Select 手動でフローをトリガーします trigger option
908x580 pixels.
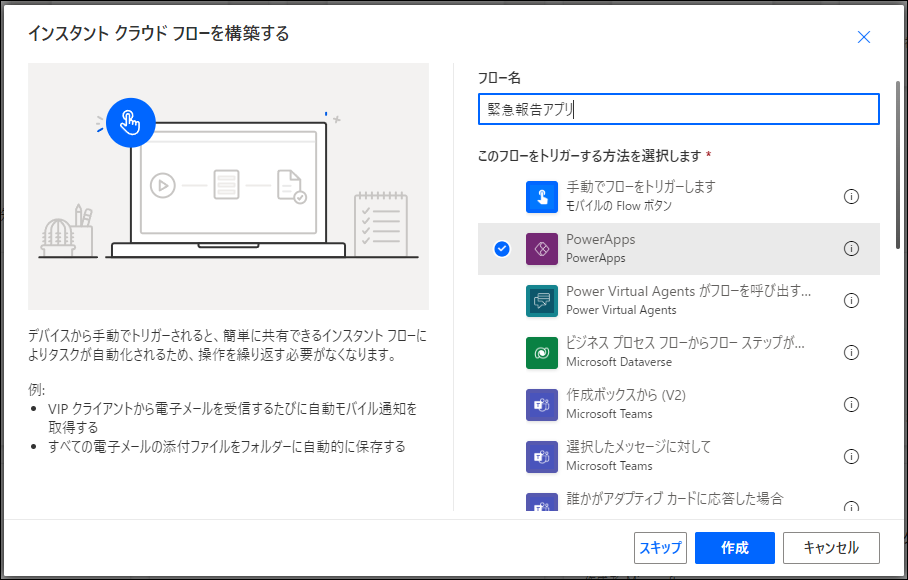tap(679, 197)
